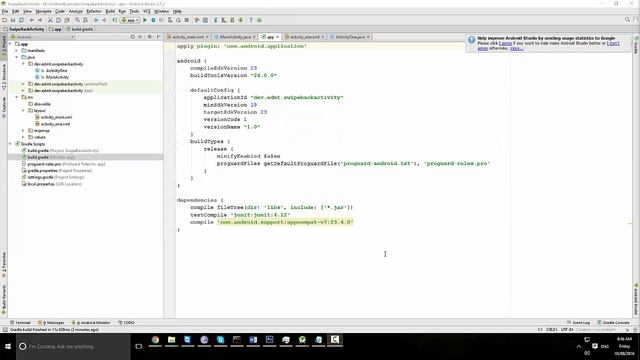Expand the manifests folder
Viewport: 640px width, 360px height.
17,51
